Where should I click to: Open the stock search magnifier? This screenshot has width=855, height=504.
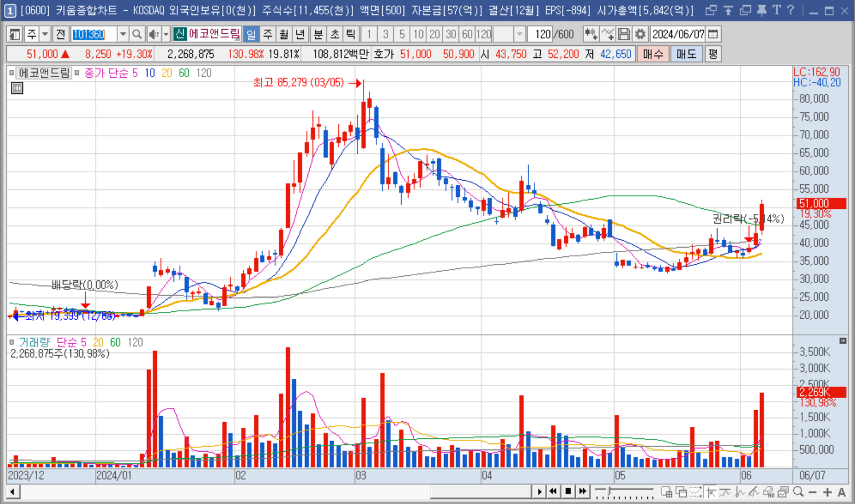click(x=137, y=34)
